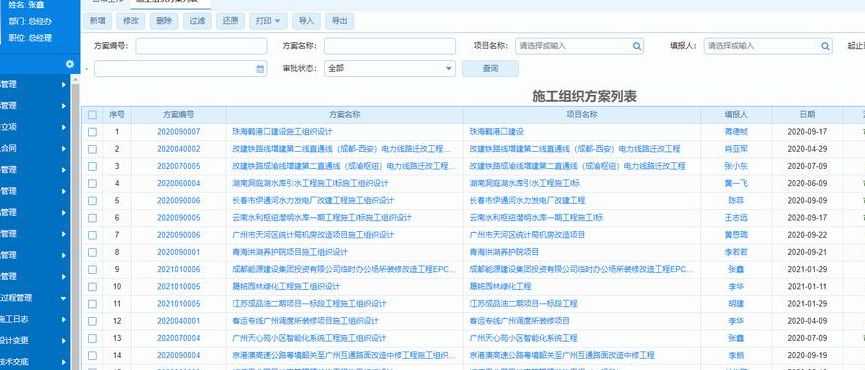Check the checkbox for row 14 京港澳高速公路
The height and width of the screenshot is (370, 865).
coord(92,356)
